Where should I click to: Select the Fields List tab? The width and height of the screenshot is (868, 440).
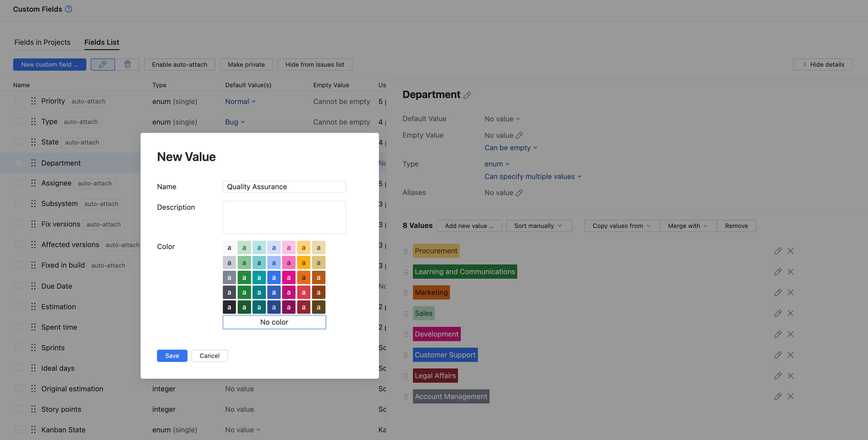(x=101, y=42)
